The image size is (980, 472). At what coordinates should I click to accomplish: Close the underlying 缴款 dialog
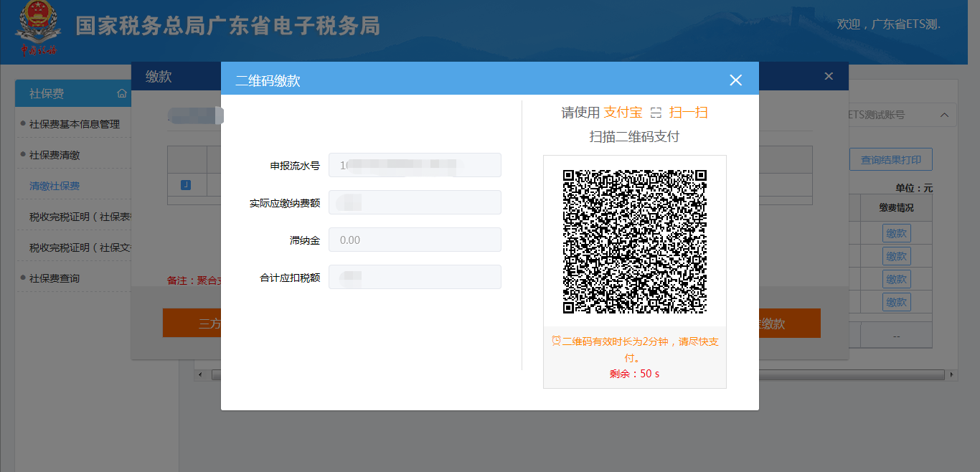829,76
